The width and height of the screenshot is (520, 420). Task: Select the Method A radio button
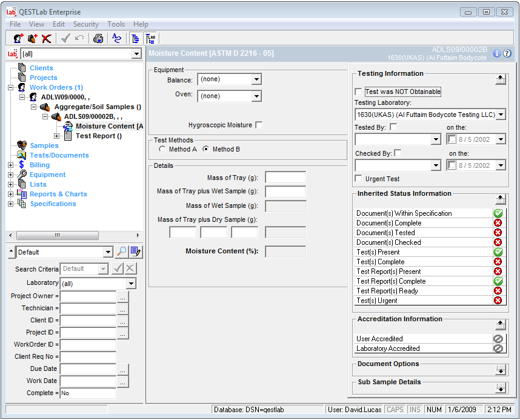coord(162,149)
